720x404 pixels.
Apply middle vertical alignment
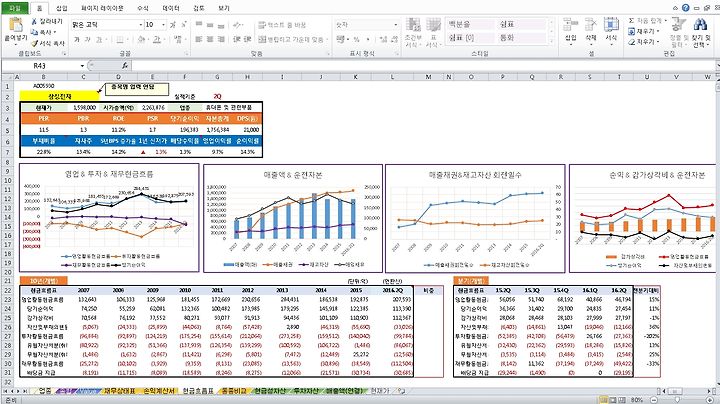click(x=210, y=25)
